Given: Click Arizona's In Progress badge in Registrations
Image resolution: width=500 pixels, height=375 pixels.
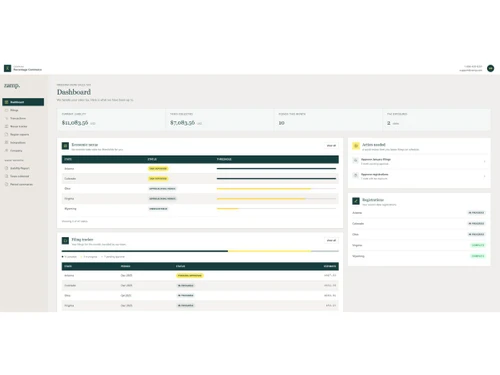Looking at the screenshot, I should [x=476, y=213].
